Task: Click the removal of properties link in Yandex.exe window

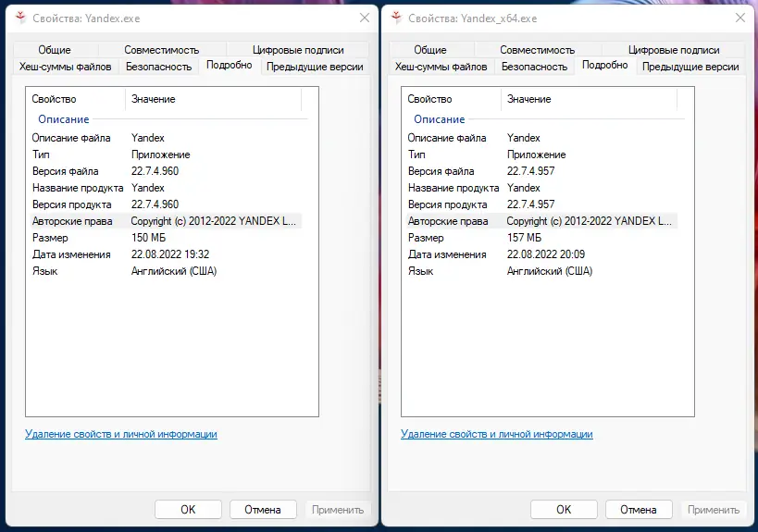Action: [121, 434]
